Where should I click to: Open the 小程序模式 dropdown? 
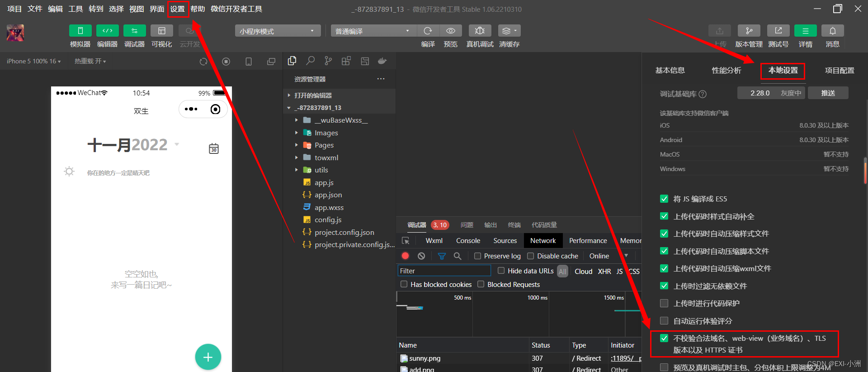(x=278, y=31)
